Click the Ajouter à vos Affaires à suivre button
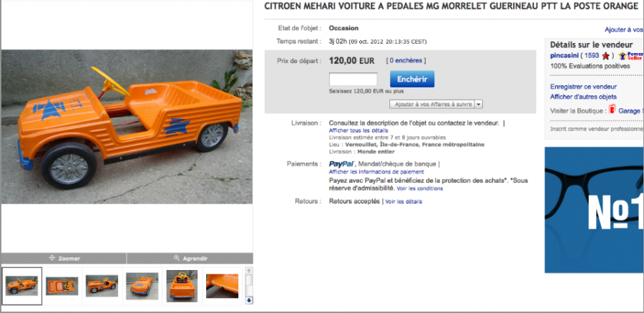 (x=432, y=105)
